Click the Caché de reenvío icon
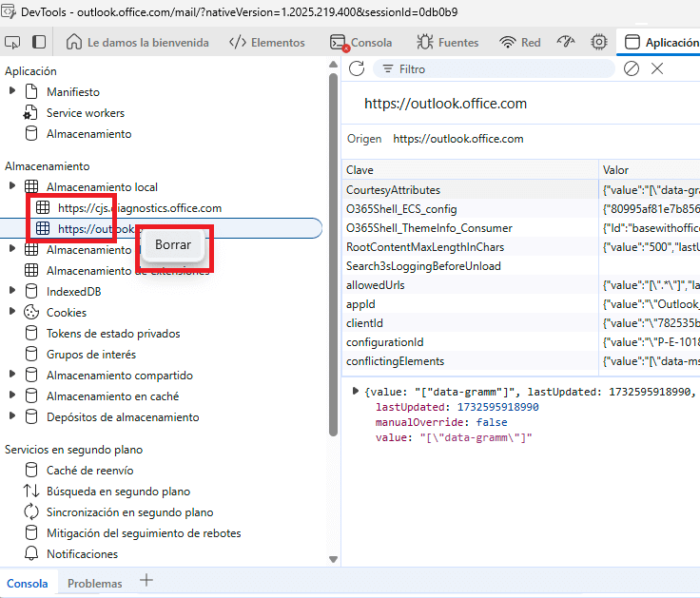 pyautogui.click(x=31, y=470)
